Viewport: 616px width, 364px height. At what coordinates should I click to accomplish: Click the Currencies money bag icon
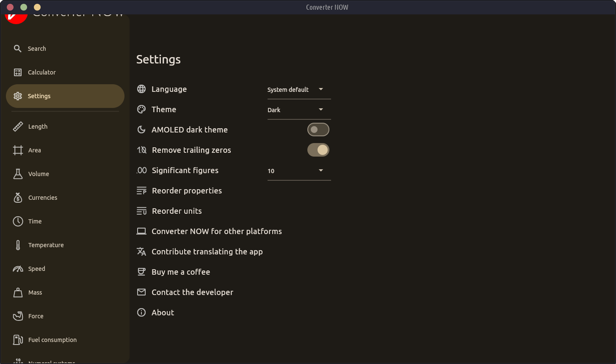18,198
